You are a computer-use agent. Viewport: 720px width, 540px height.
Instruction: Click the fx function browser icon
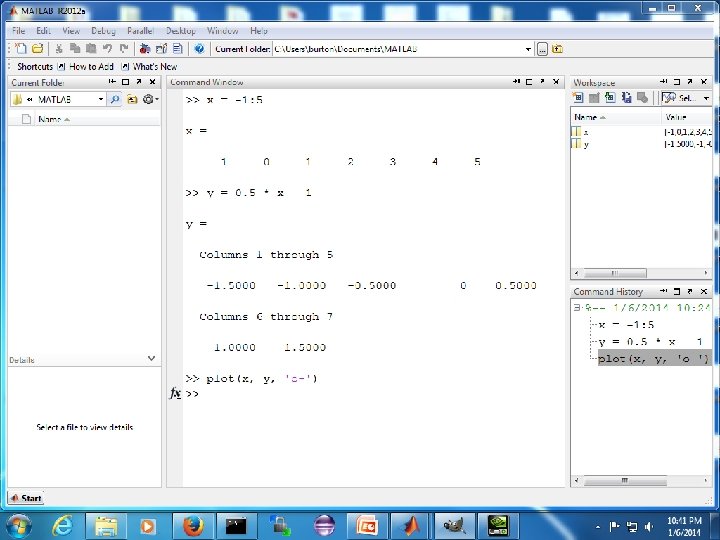(175, 394)
